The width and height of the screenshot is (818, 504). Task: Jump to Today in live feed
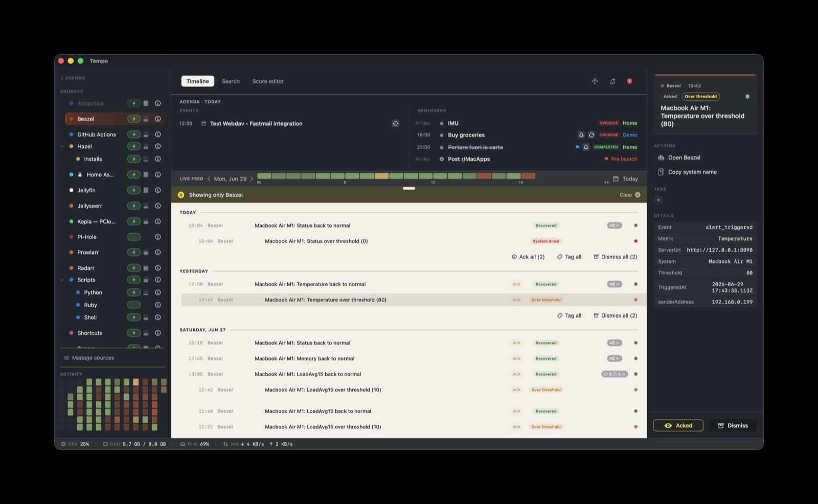coord(626,179)
